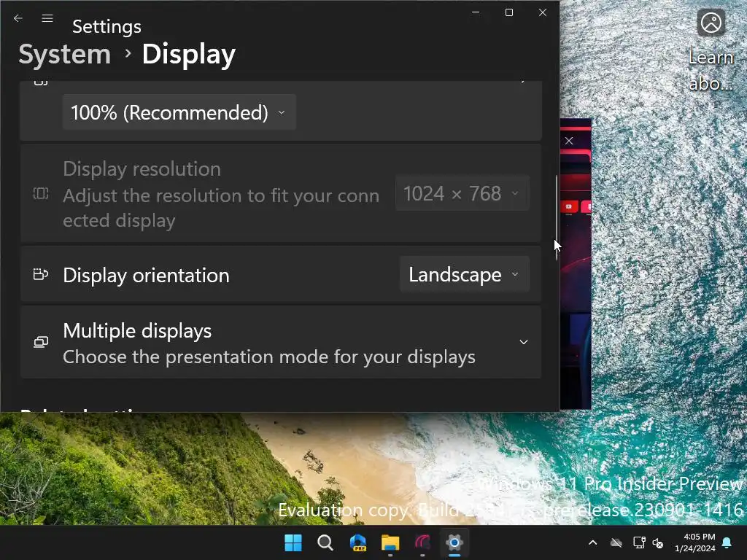Open the Learn about this picture desktop icon

[711, 50]
